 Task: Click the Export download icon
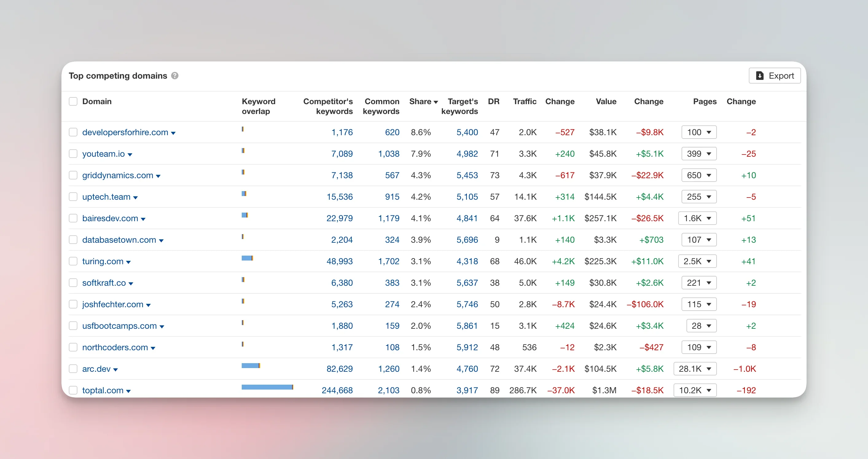click(x=760, y=76)
